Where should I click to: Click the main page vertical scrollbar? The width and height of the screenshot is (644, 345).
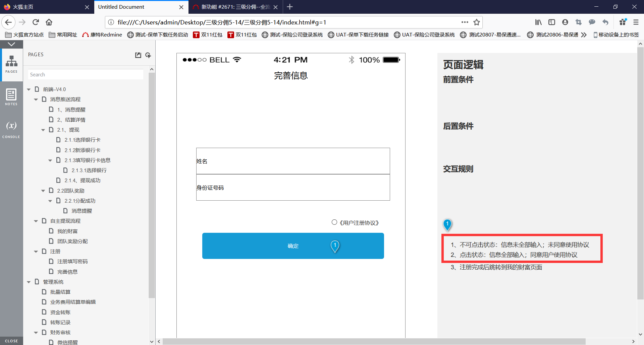click(x=640, y=173)
